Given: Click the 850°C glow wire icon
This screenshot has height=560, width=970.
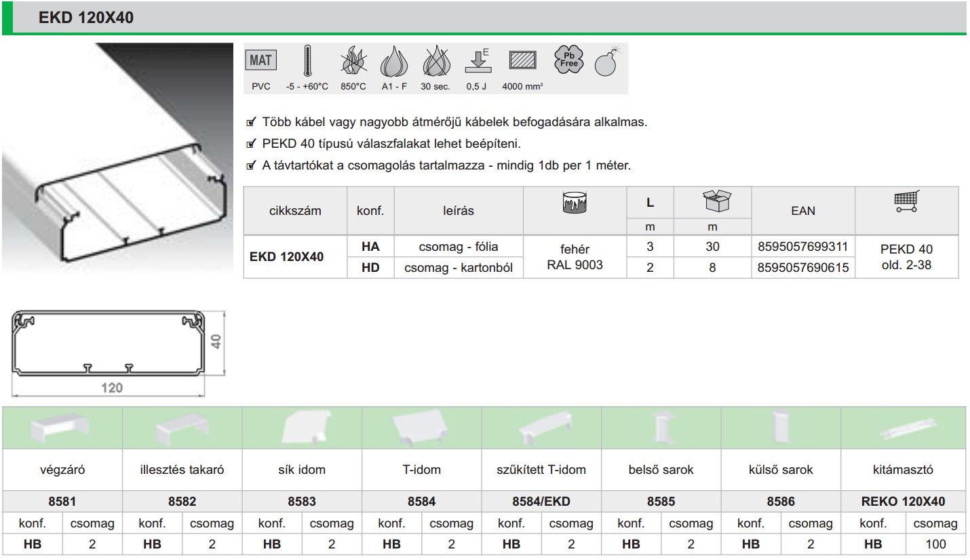Looking at the screenshot, I should tap(353, 62).
